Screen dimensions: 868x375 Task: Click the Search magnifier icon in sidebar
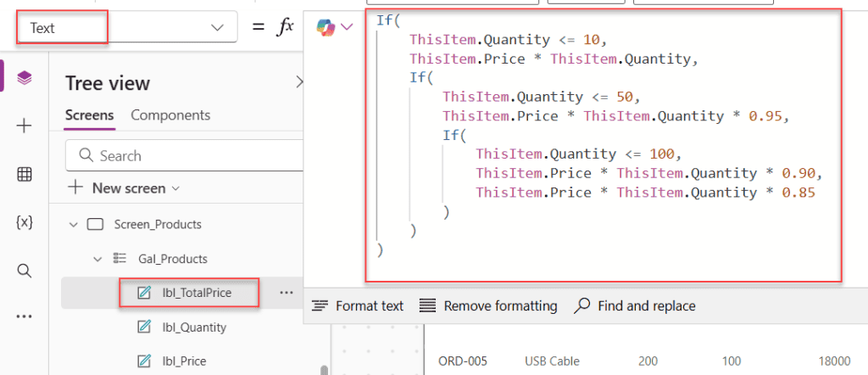coord(25,271)
